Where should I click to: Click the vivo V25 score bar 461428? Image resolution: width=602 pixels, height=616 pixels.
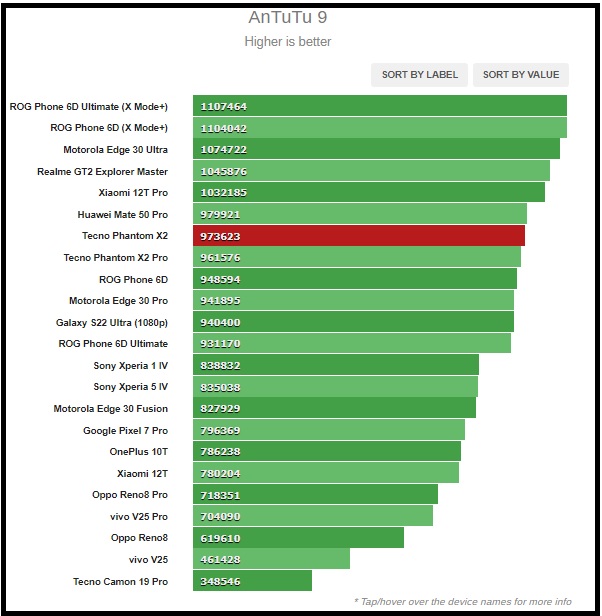pyautogui.click(x=272, y=559)
